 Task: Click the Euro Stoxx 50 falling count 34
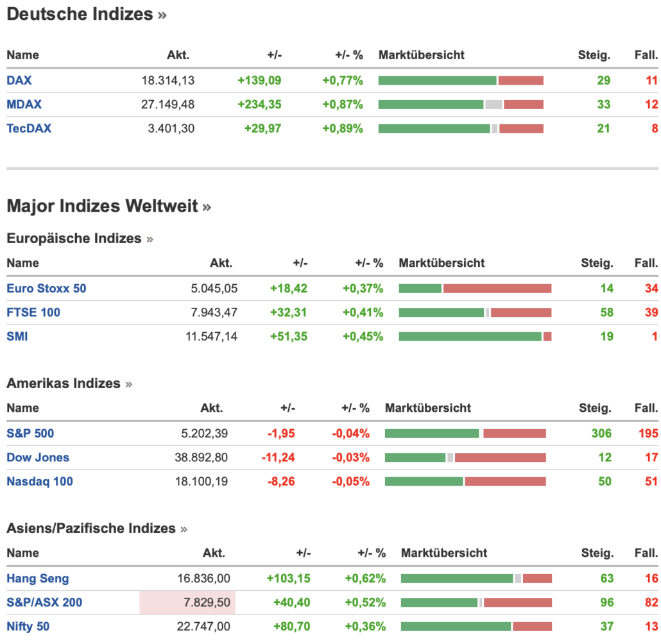coord(652,288)
